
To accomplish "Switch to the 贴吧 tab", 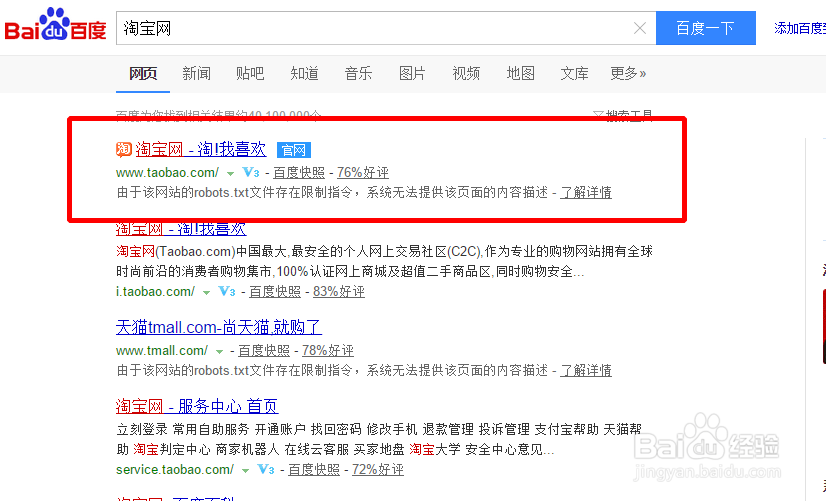I will click(250, 73).
